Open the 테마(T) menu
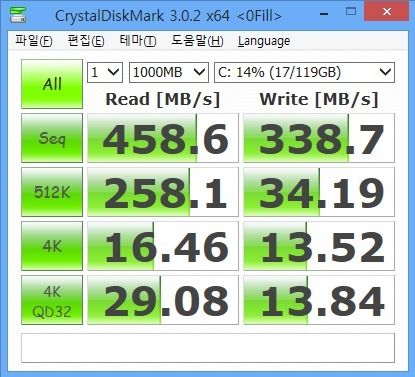 [x=138, y=41]
